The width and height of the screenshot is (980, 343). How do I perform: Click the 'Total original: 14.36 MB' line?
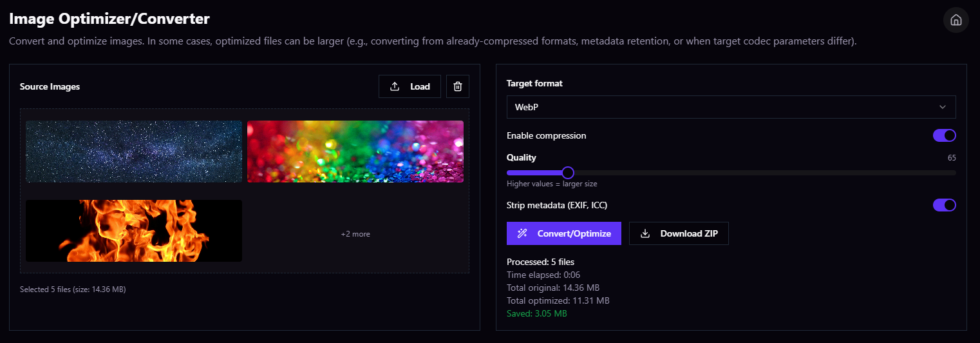(x=553, y=288)
